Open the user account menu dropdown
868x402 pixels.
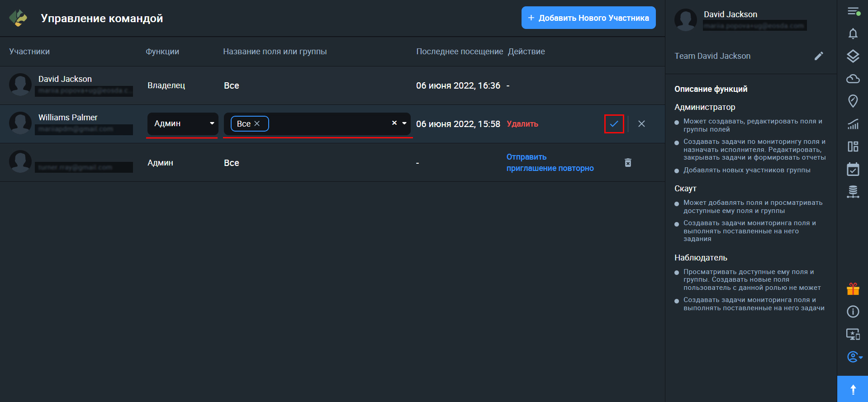coord(854,357)
